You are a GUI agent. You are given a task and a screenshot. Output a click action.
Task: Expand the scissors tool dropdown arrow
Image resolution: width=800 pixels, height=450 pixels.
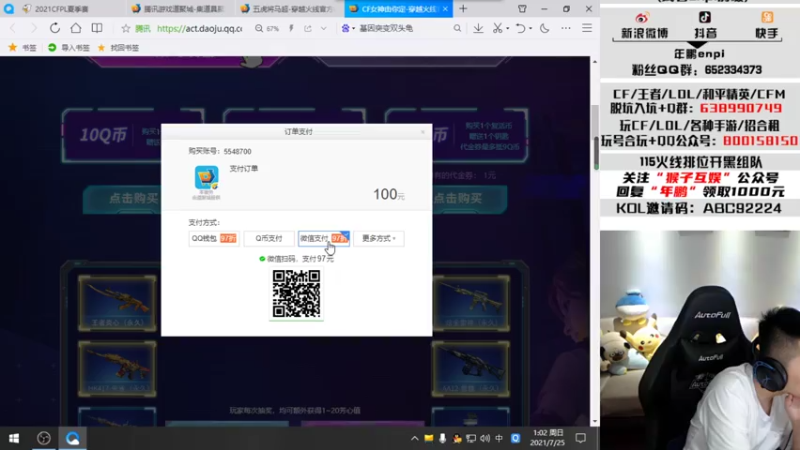click(508, 29)
